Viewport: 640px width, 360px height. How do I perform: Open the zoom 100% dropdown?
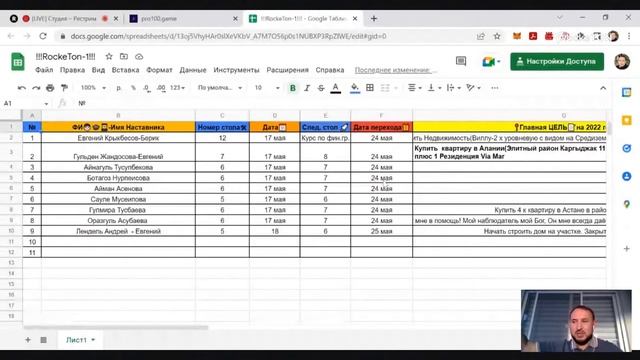[x=93, y=88]
